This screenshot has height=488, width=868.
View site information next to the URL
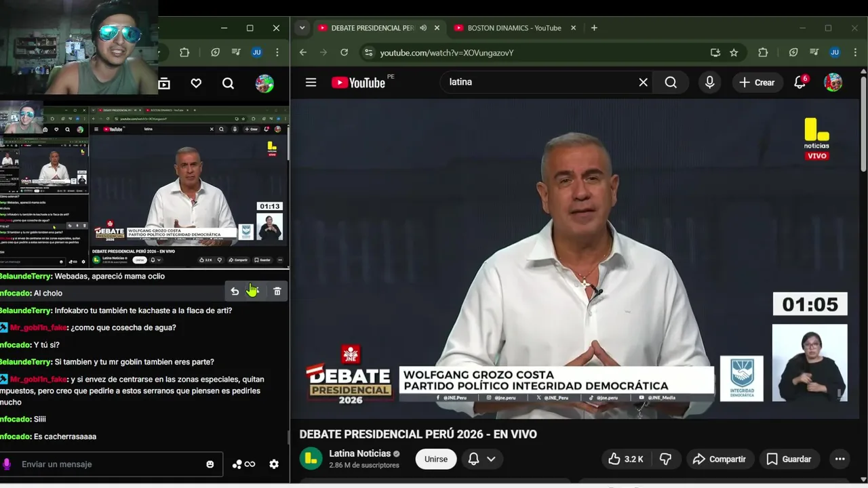tap(368, 52)
